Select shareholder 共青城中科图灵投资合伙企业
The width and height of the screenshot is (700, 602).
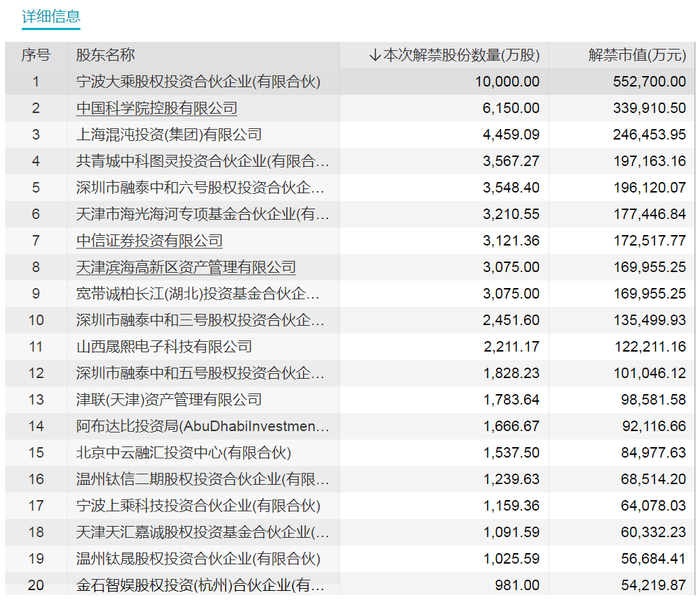(203, 161)
